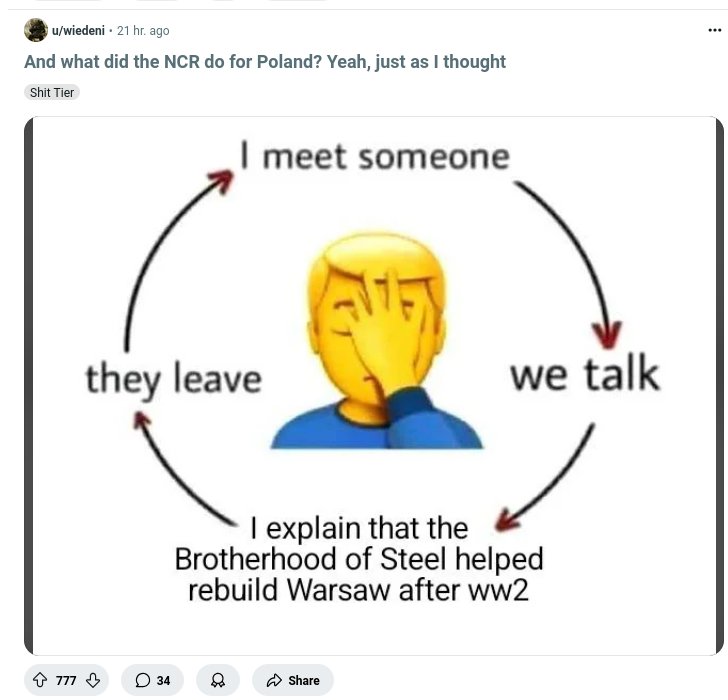Click the we talk text in meme
Image resolution: width=728 pixels, height=700 pixels.
pos(585,373)
